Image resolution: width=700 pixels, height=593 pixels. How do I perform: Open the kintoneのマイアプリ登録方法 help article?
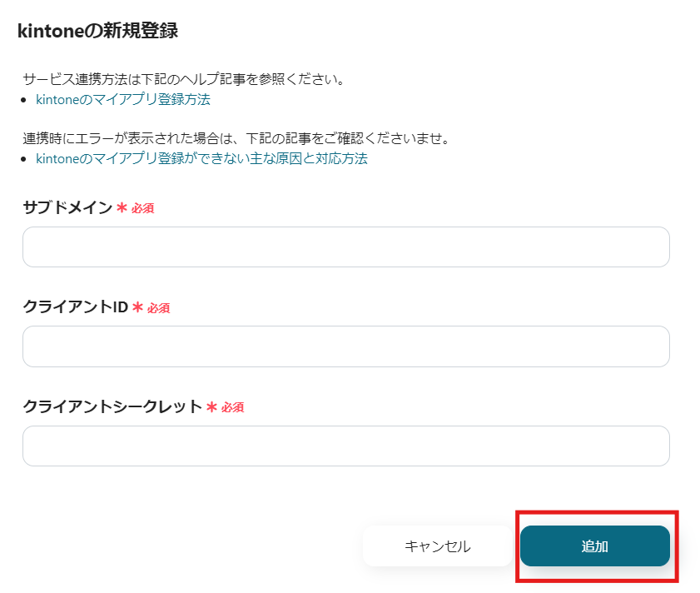122,99
